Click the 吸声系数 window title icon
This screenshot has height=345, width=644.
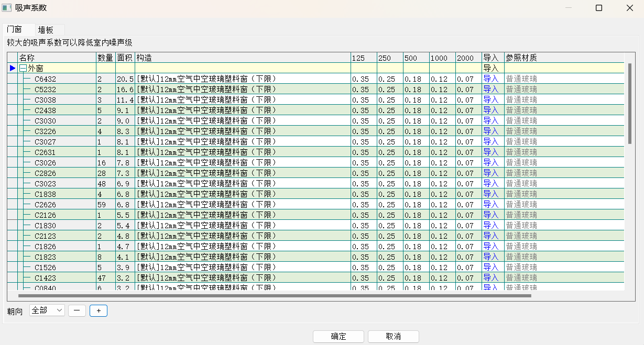(7, 7)
